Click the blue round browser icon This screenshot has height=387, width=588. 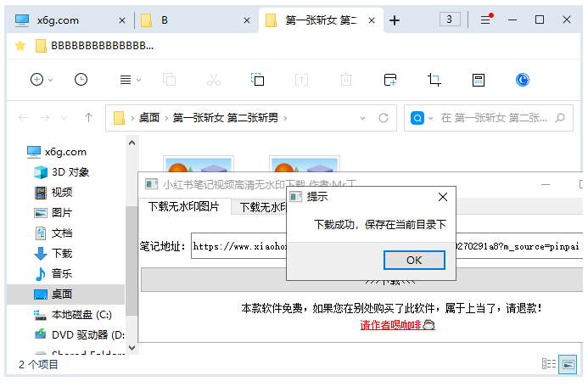pyautogui.click(x=523, y=79)
